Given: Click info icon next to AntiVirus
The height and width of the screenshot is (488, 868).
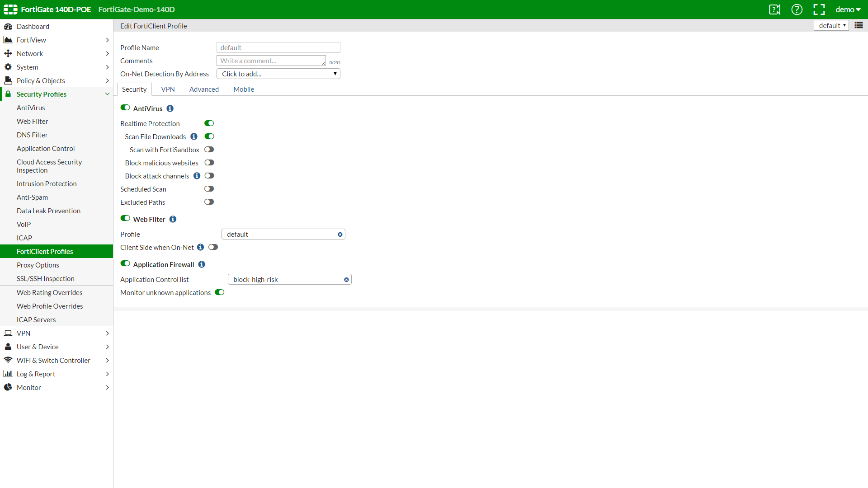Looking at the screenshot, I should (x=170, y=108).
